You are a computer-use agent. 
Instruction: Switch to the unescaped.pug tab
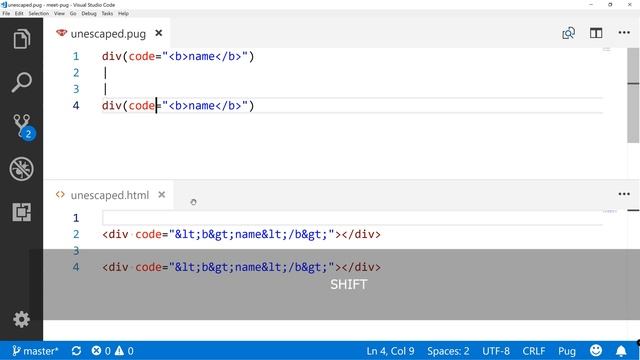pos(108,33)
